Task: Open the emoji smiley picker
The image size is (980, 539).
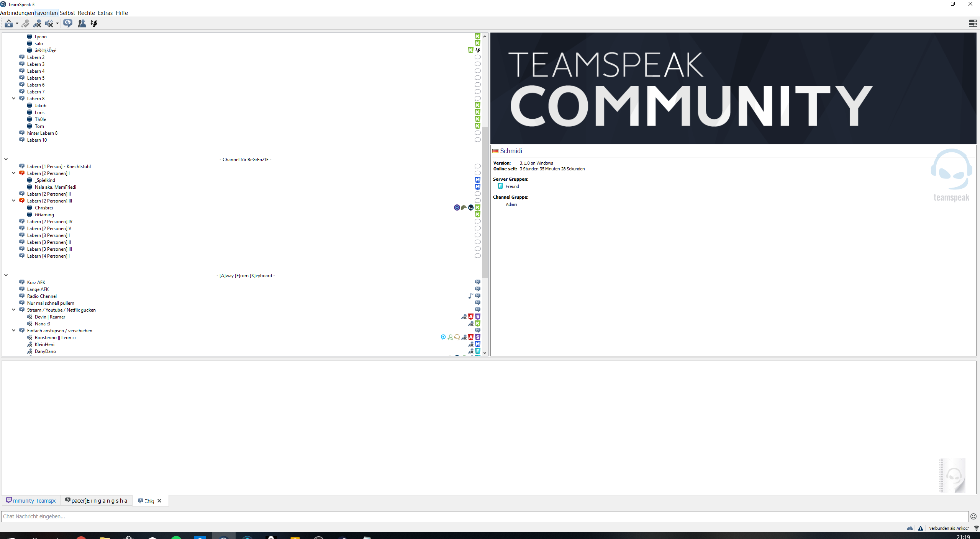Action: (973, 516)
